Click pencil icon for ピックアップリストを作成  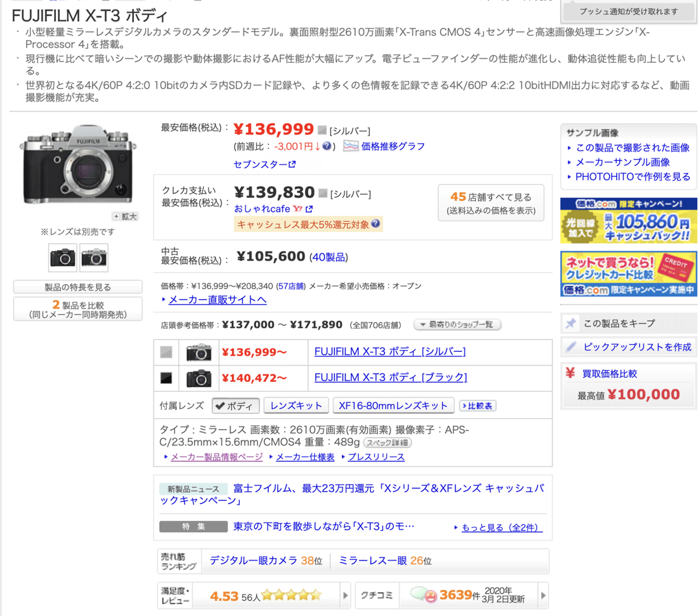coord(571,347)
